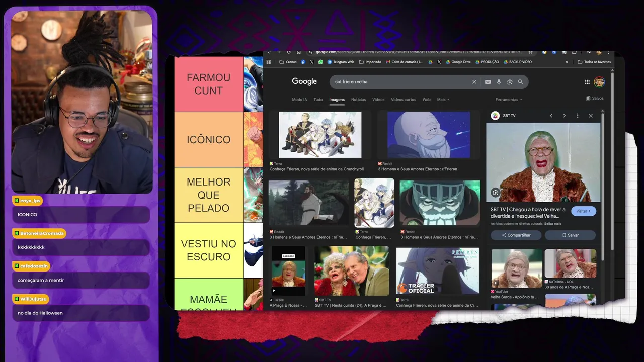Open the TikTok 'A Praça É Nossa' thumbnail
The width and height of the screenshot is (644, 362).
pyautogui.click(x=288, y=271)
